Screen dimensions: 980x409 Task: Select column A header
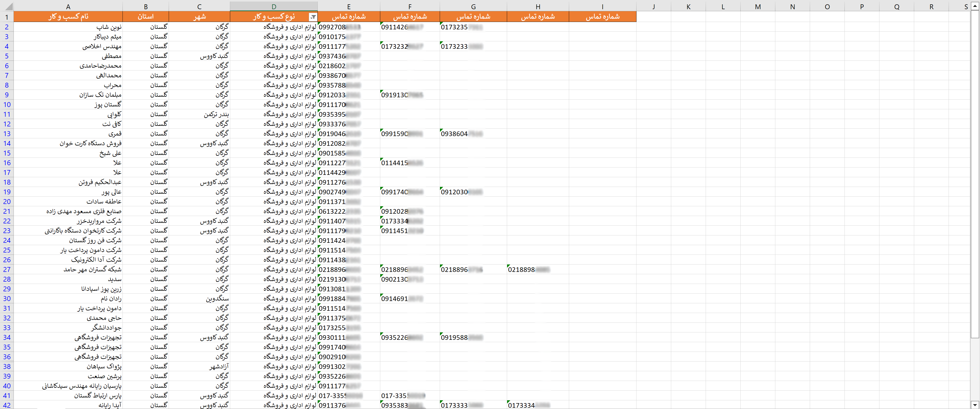pyautogui.click(x=68, y=6)
